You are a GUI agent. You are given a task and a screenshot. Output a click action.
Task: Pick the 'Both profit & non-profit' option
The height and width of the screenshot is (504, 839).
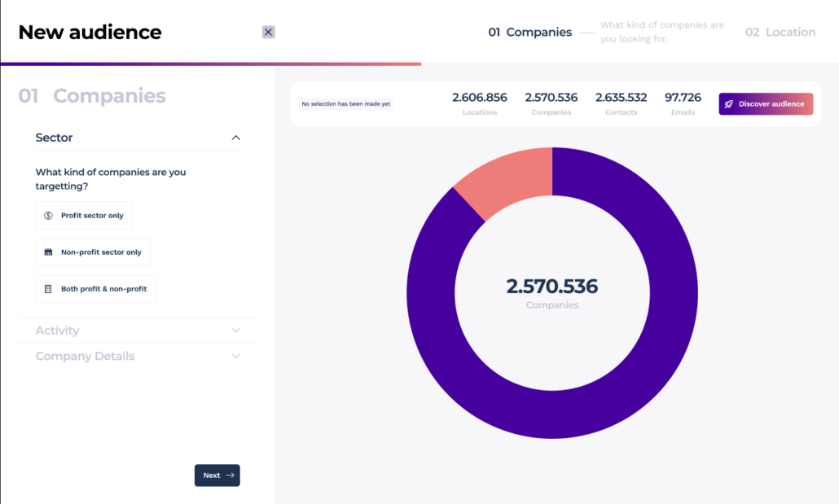(103, 289)
